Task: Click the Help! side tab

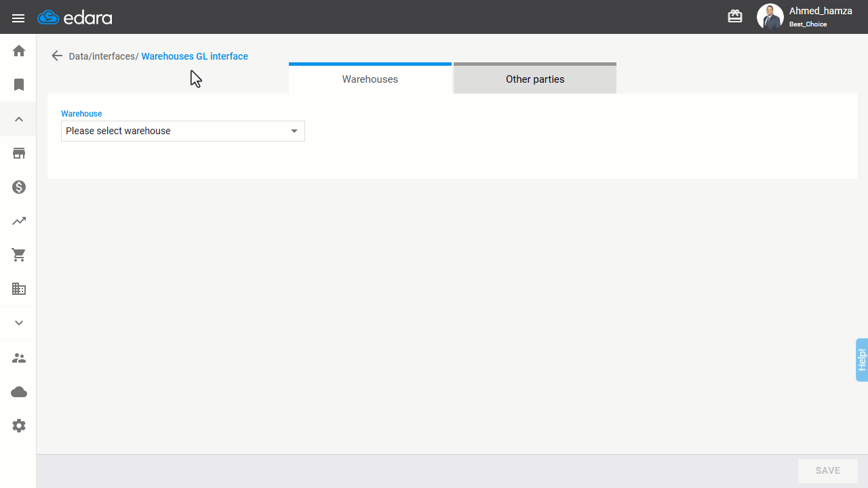Action: point(862,360)
